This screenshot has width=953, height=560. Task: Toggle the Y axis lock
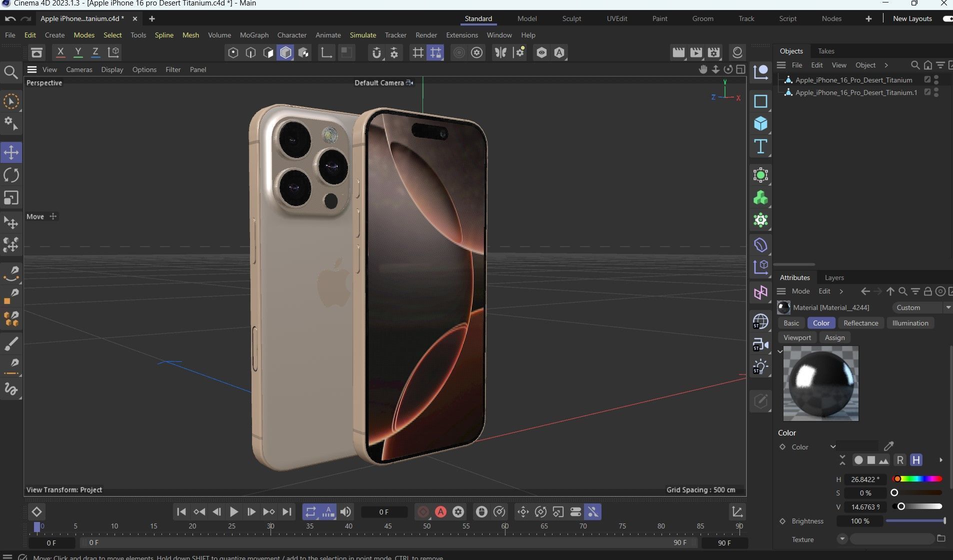(x=78, y=52)
